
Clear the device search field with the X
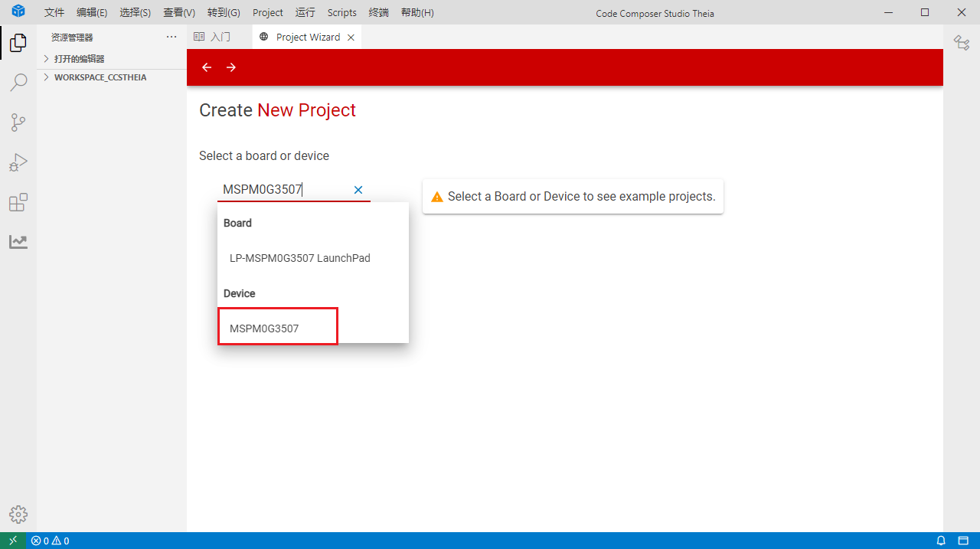tap(358, 190)
